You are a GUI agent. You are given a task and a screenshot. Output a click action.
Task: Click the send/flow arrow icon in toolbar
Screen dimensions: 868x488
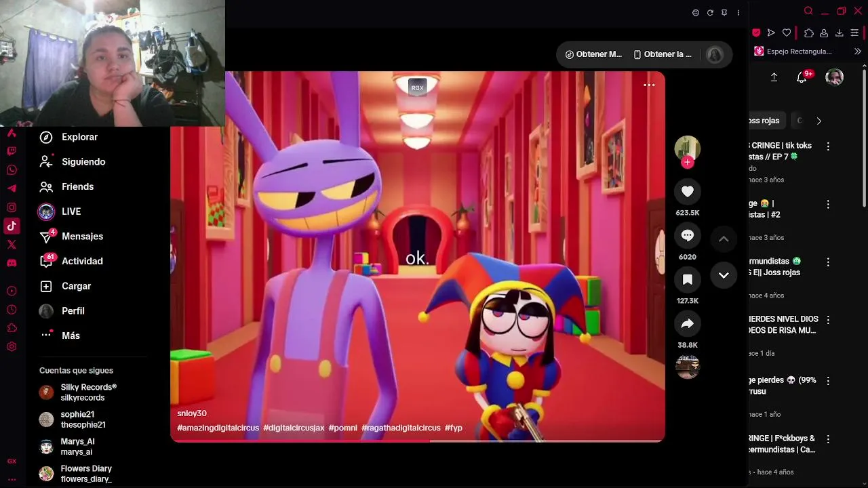point(771,33)
